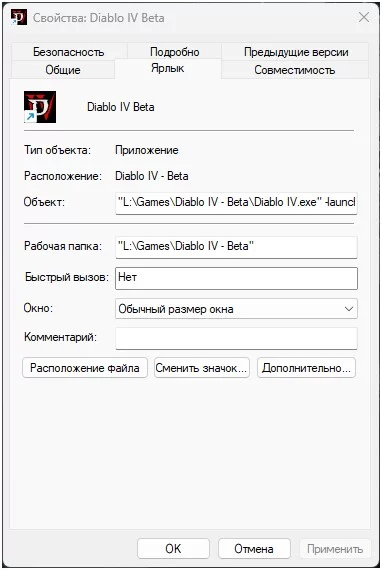
Task: Click the 'Diablo IV - Beta' location value
Action: click(152, 176)
